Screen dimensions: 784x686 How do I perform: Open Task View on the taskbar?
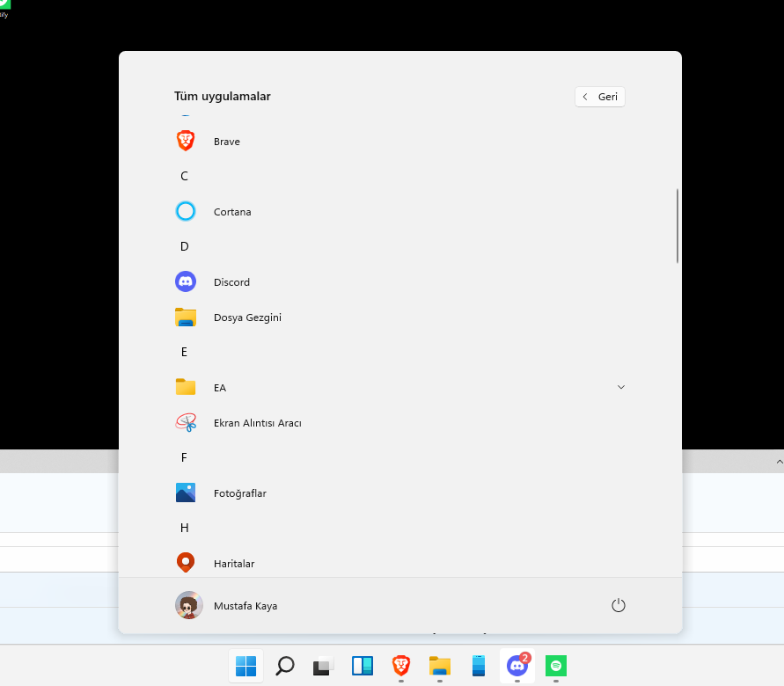click(324, 666)
